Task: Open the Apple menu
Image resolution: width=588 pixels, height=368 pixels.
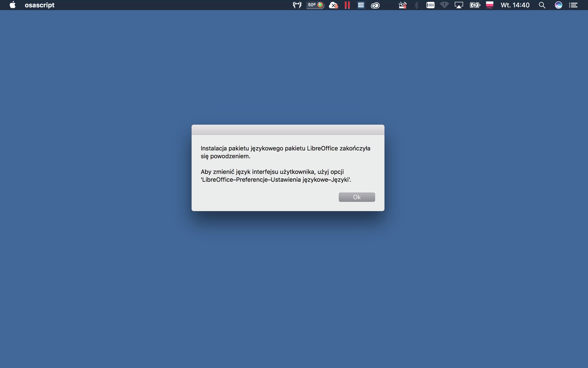Action: 13,5
